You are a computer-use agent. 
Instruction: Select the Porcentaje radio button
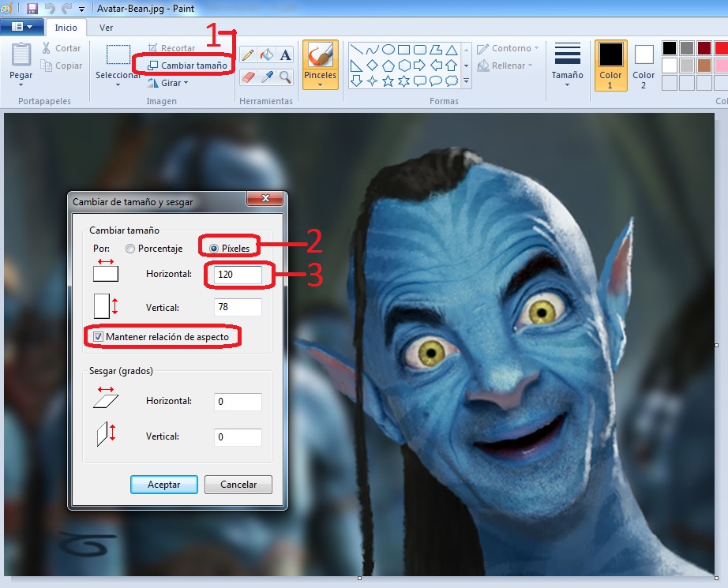click(130, 249)
